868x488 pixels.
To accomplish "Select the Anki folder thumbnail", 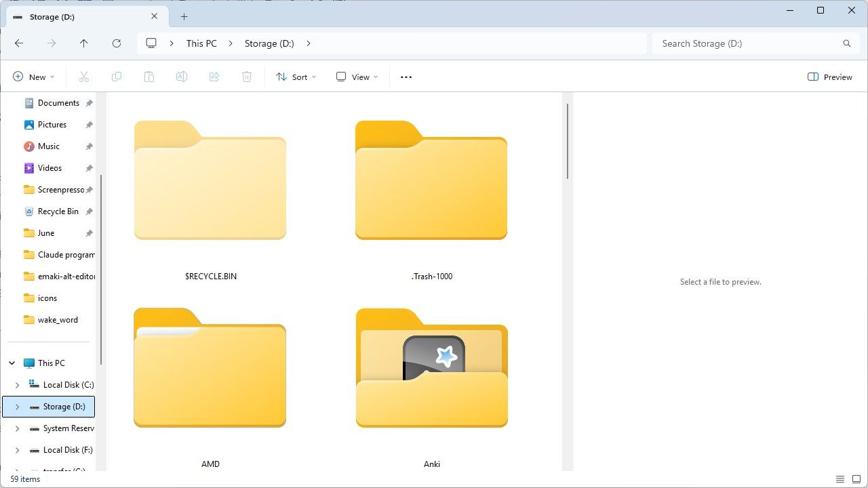I will coord(432,368).
